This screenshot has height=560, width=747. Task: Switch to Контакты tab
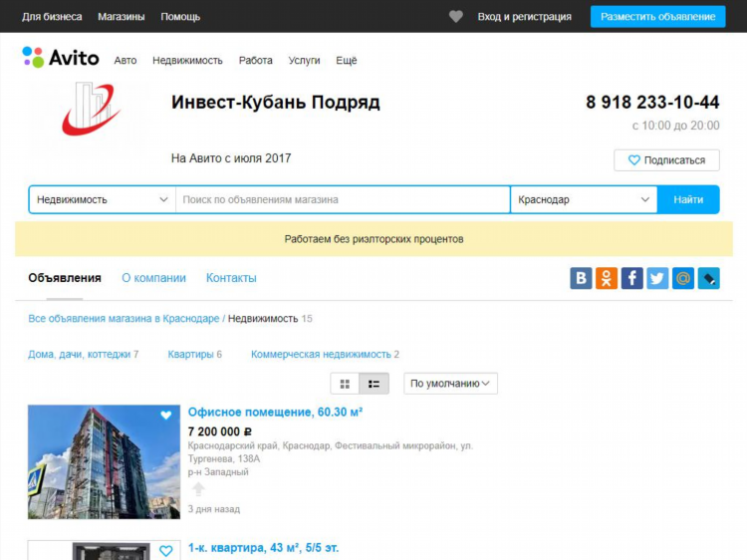231,278
